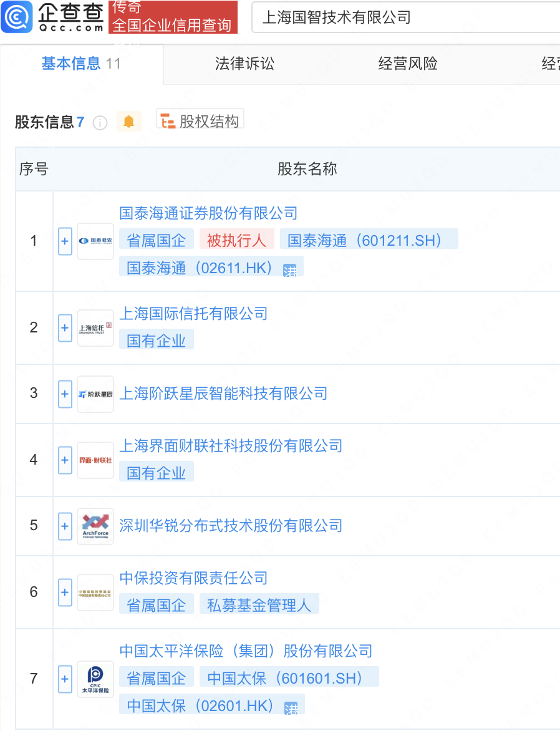This screenshot has height=731, width=560.
Task: Select the 上海信托 logo thumbnail
Action: coord(95,327)
